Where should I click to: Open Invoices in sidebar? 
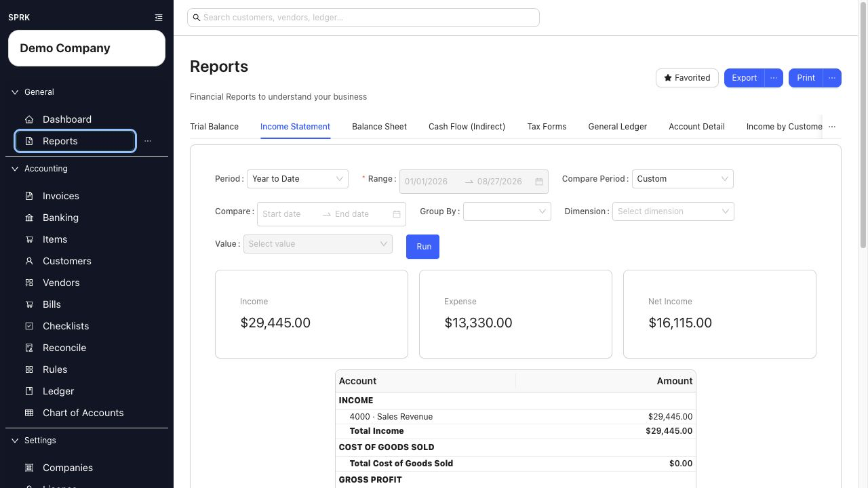[61, 196]
